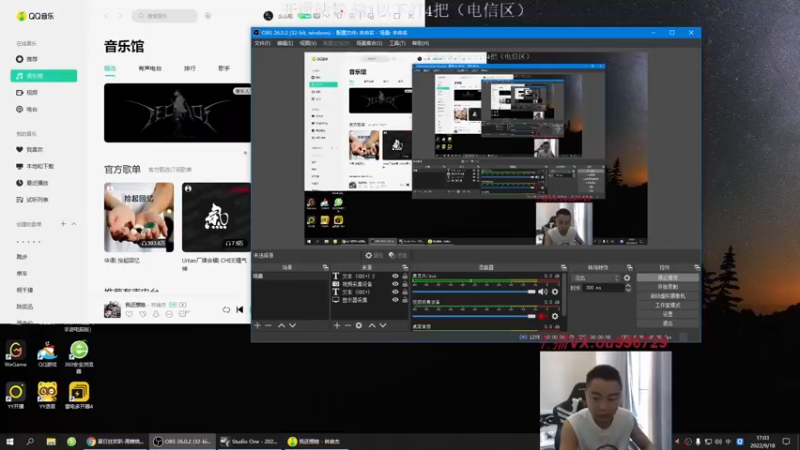
Task: Open OBS 编辑(E) menu
Action: [x=285, y=43]
